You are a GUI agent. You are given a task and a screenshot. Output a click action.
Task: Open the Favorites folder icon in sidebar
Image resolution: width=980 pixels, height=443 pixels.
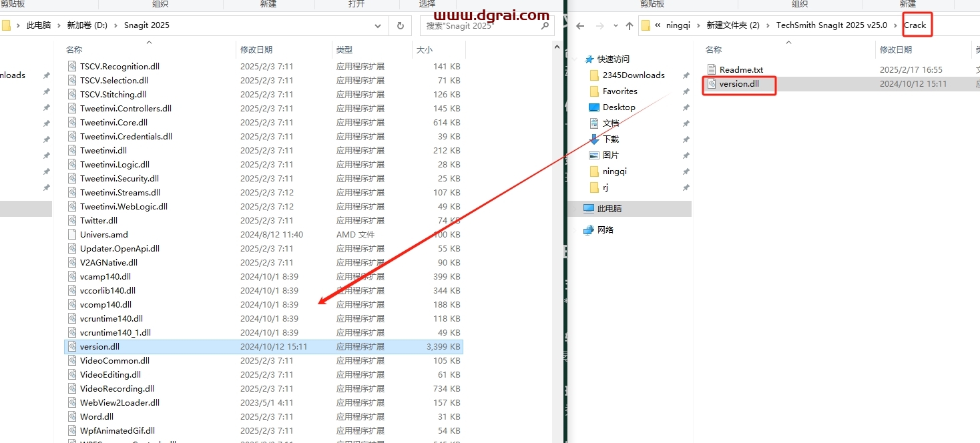(594, 91)
